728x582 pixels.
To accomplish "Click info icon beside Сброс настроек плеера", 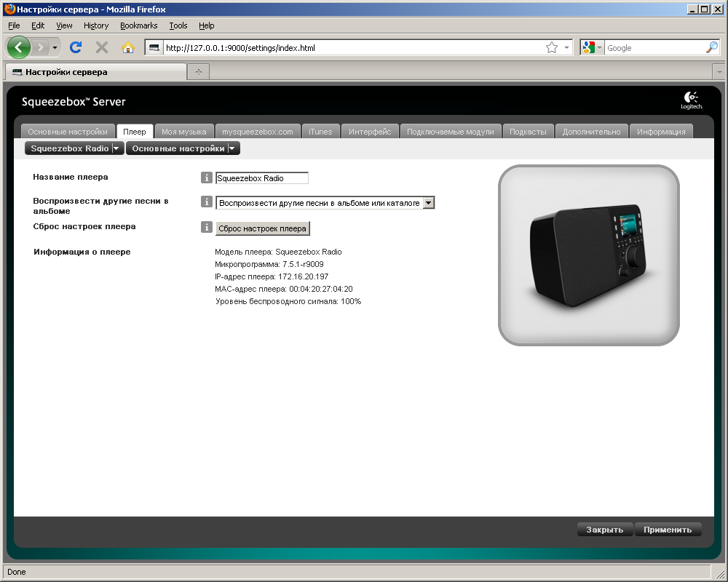I will point(207,227).
